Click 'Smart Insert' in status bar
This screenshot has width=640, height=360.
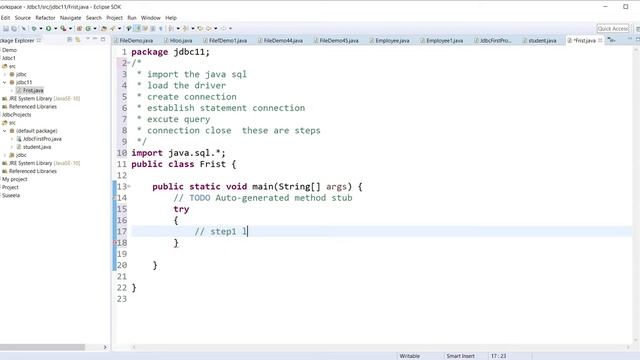coord(460,356)
